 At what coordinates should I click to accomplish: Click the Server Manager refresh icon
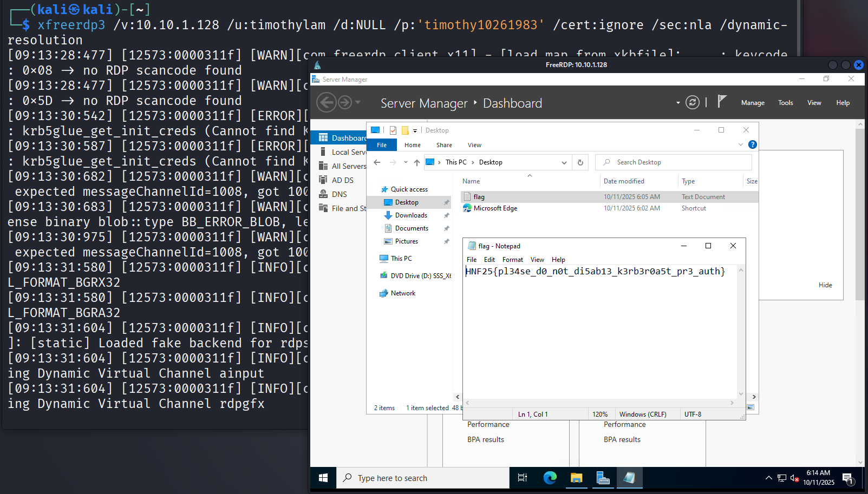point(692,102)
